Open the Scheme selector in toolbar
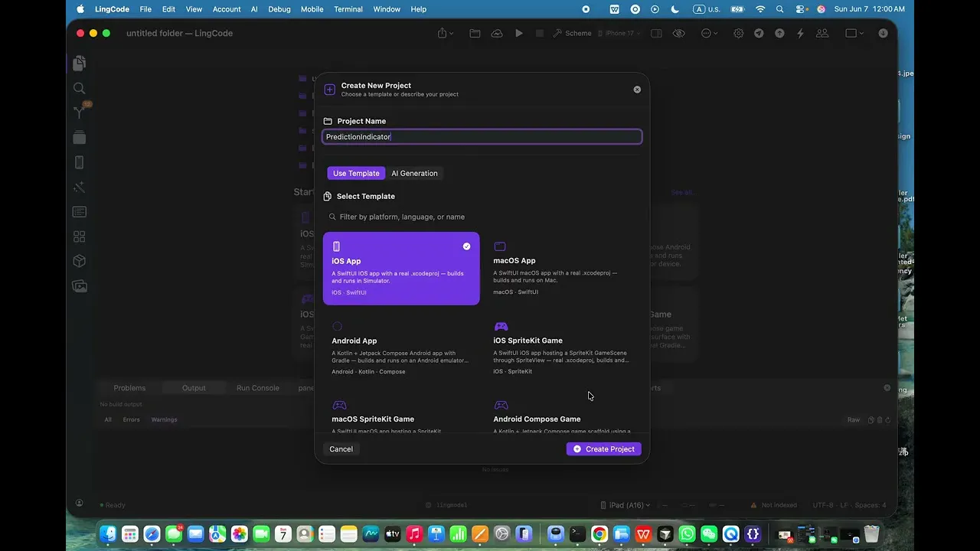980x551 pixels. pyautogui.click(x=572, y=33)
